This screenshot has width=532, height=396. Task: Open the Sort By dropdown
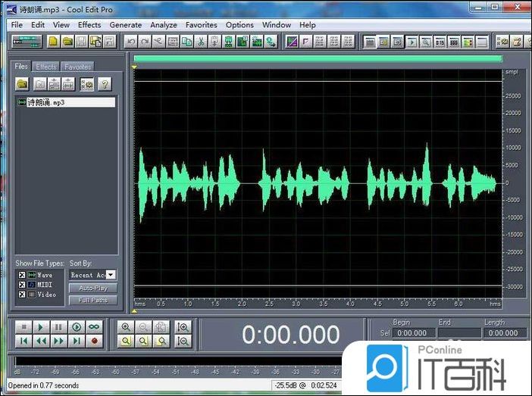111,275
